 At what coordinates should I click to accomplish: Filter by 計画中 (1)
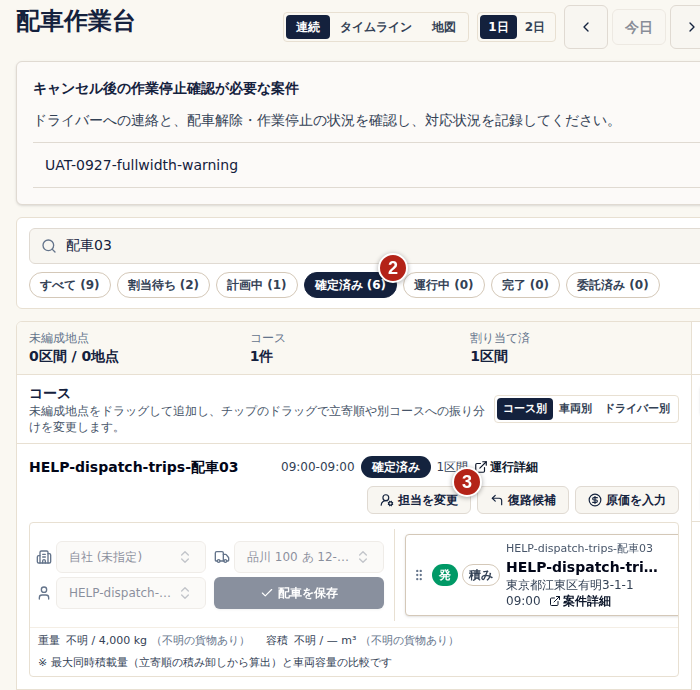tap(257, 285)
